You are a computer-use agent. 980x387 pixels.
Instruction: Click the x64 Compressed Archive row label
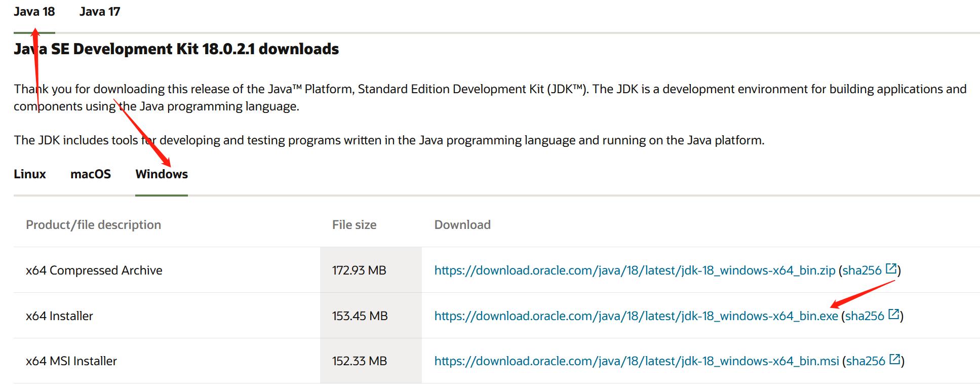(94, 270)
